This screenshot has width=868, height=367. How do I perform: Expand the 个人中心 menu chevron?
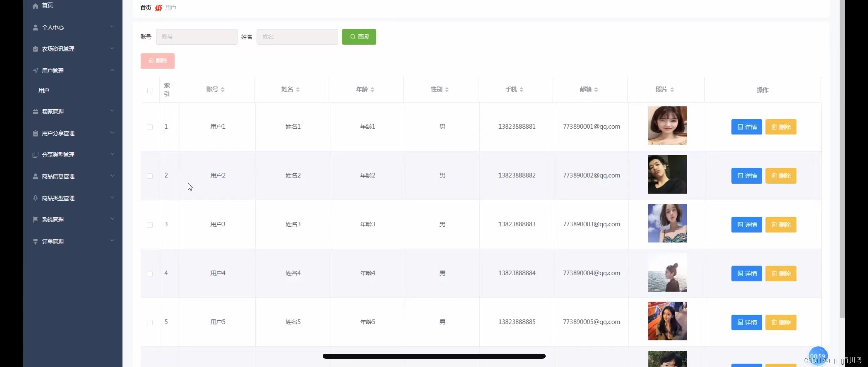click(112, 27)
